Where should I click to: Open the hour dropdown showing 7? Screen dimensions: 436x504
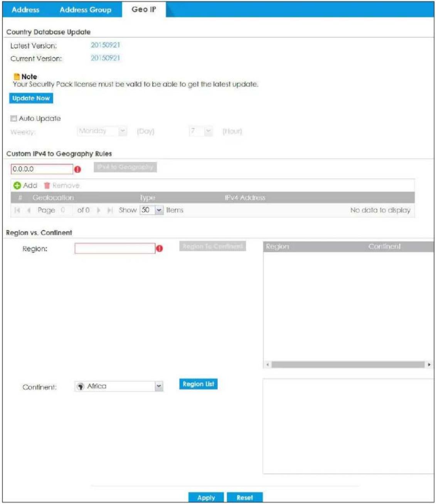[200, 131]
